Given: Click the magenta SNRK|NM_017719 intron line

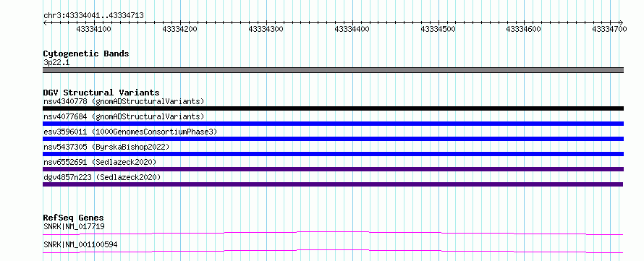Looking at the screenshot, I should coord(333,233).
